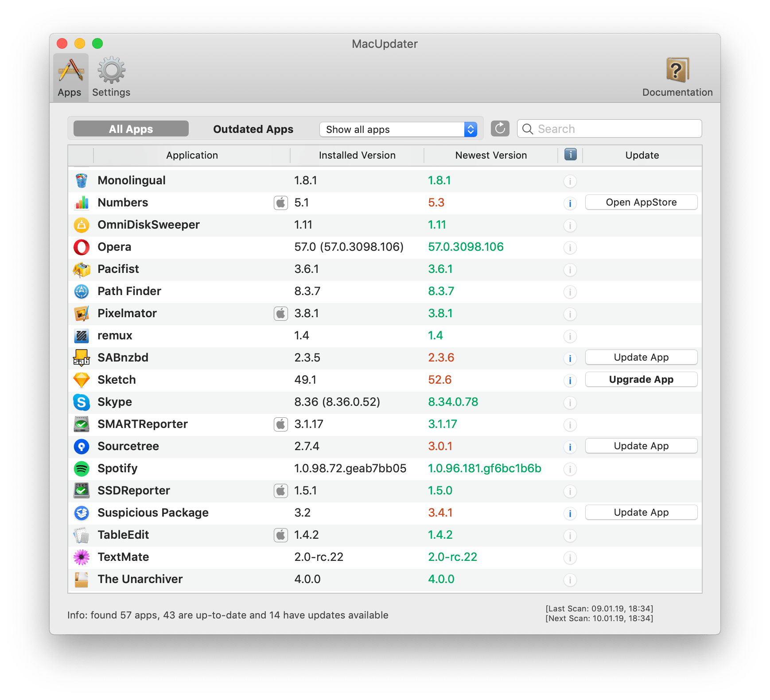This screenshot has height=700, width=770.
Task: Click the SABnzbd app icon
Action: [82, 358]
